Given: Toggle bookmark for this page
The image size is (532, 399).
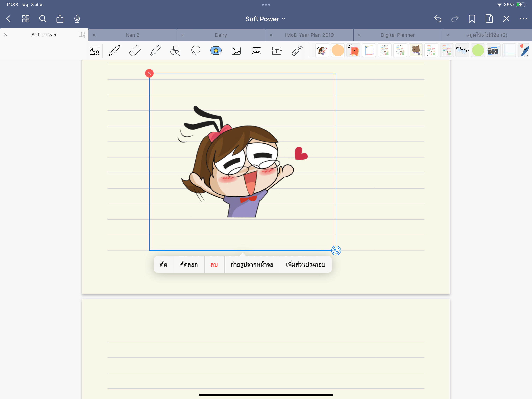Looking at the screenshot, I should (x=472, y=19).
